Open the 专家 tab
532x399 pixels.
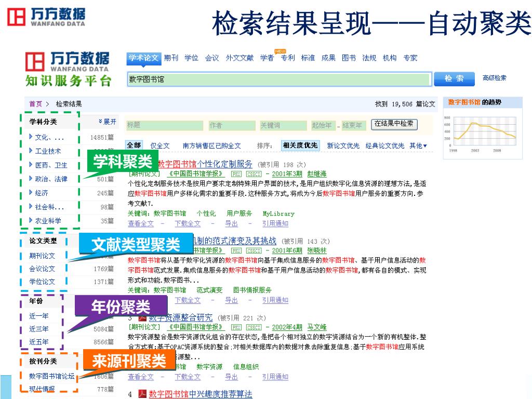point(410,58)
